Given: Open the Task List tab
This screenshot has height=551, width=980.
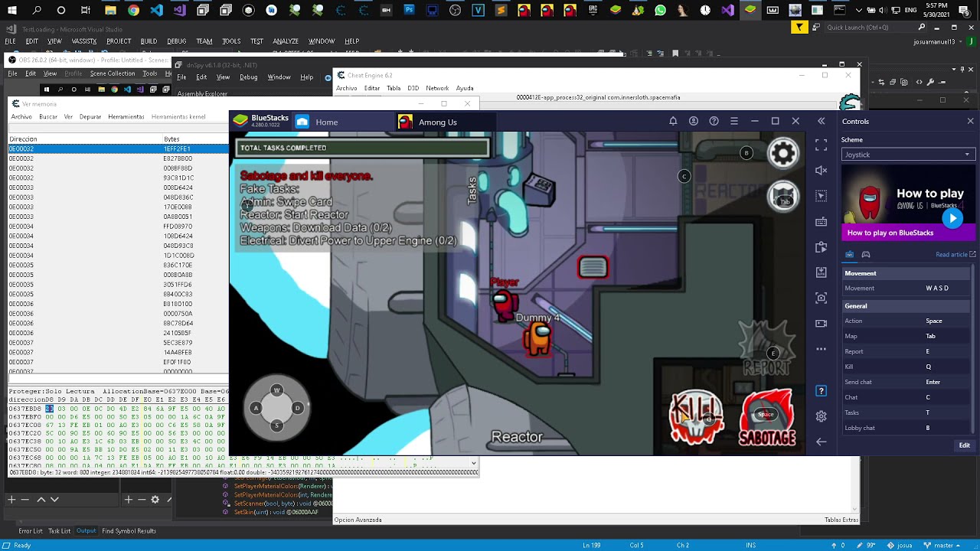Looking at the screenshot, I should pos(59,531).
